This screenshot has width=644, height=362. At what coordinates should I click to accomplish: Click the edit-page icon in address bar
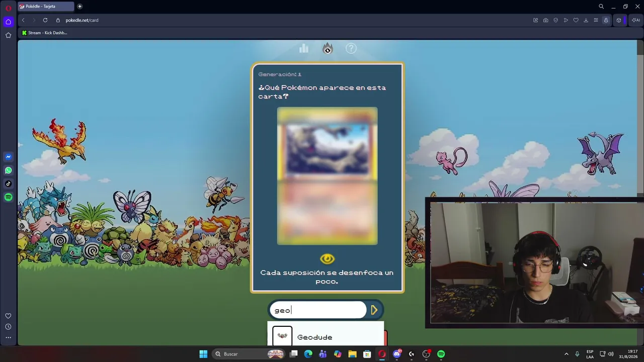pos(536,20)
